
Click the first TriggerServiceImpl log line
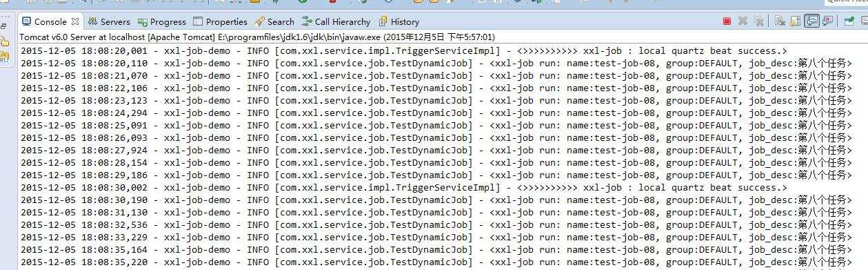[x=403, y=50]
